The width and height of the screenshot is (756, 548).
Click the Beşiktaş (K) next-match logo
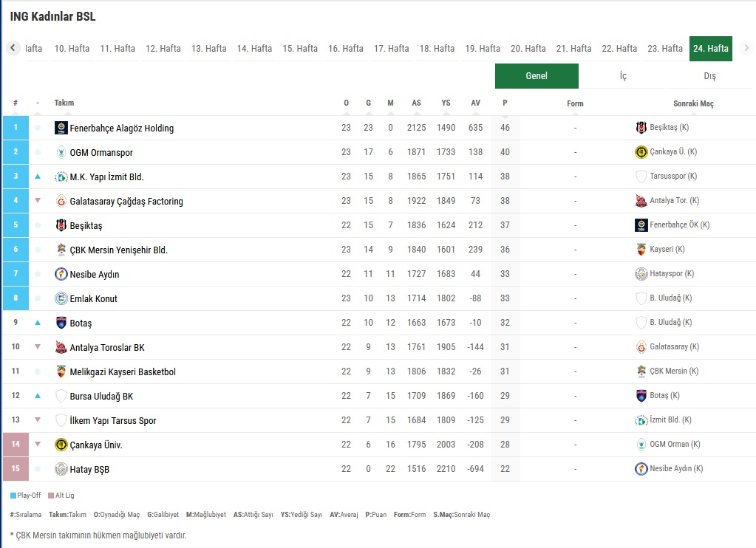click(641, 127)
